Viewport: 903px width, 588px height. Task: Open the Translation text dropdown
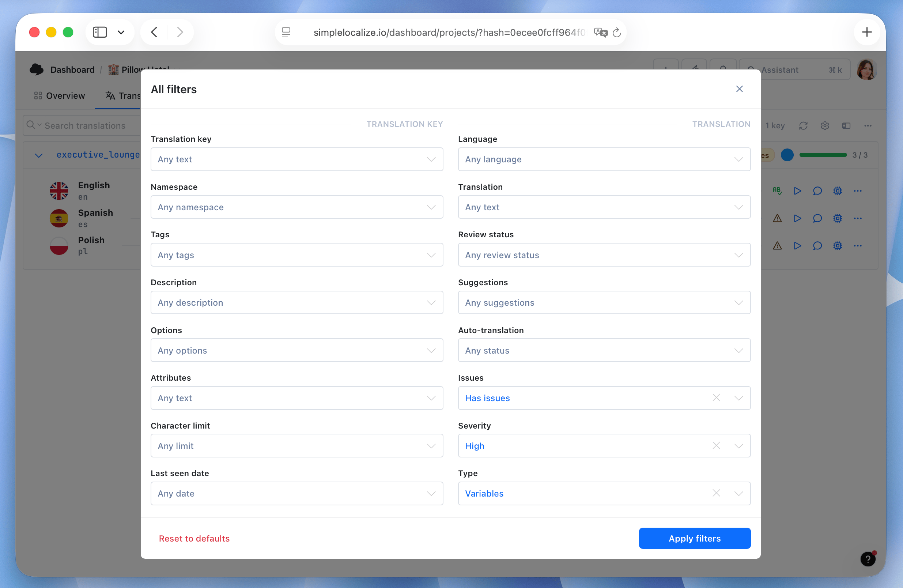[x=604, y=207]
